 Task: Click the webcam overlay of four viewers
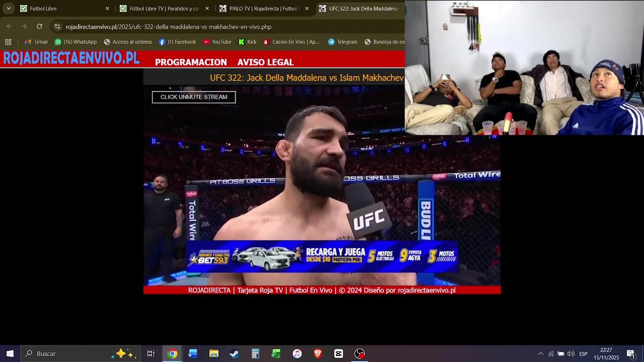[x=524, y=68]
